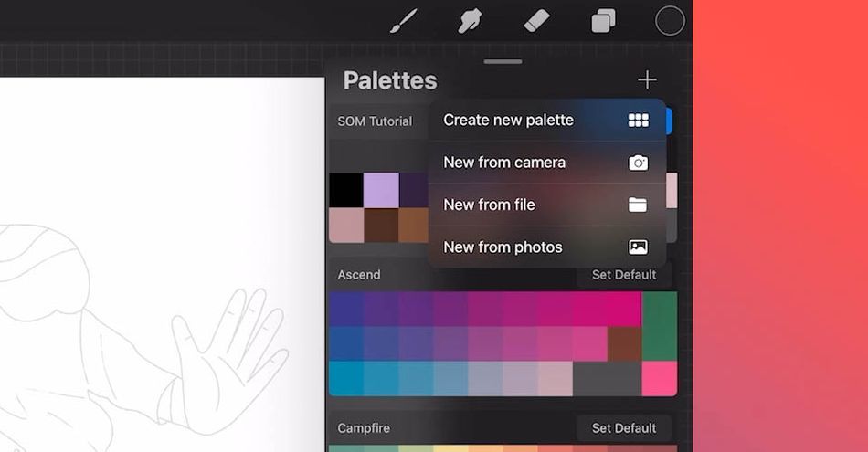Select the Brush tool

404,22
